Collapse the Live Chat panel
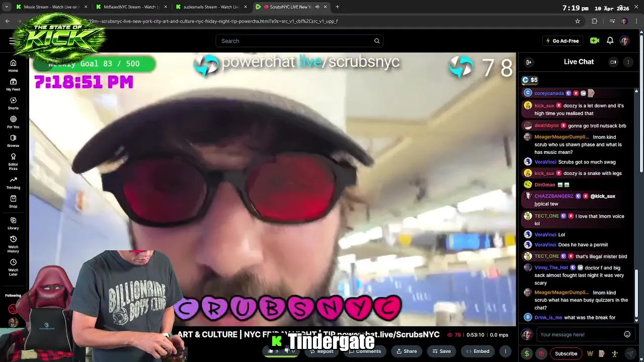 click(529, 62)
